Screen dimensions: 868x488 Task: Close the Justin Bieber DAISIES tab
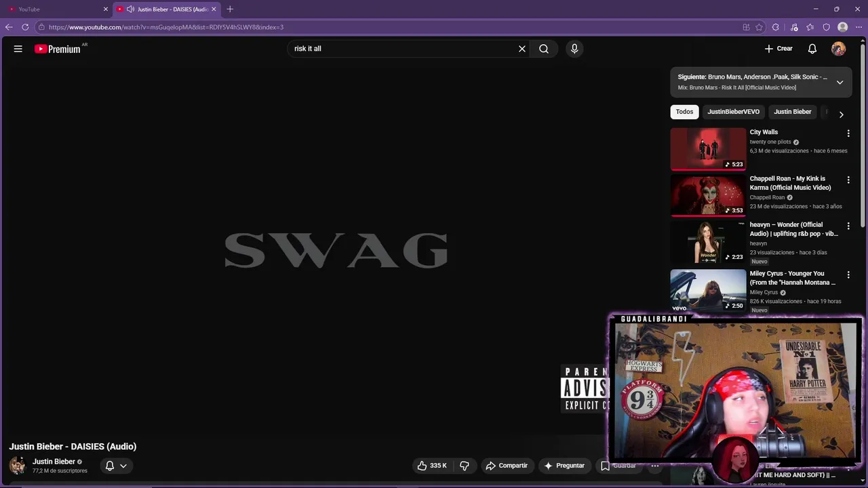coord(214,9)
